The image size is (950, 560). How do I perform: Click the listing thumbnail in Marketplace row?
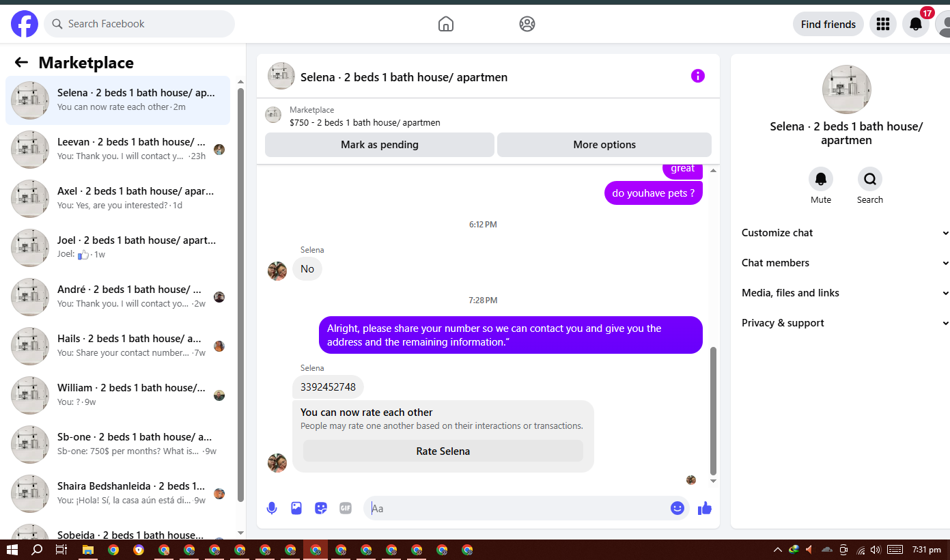[x=273, y=115]
